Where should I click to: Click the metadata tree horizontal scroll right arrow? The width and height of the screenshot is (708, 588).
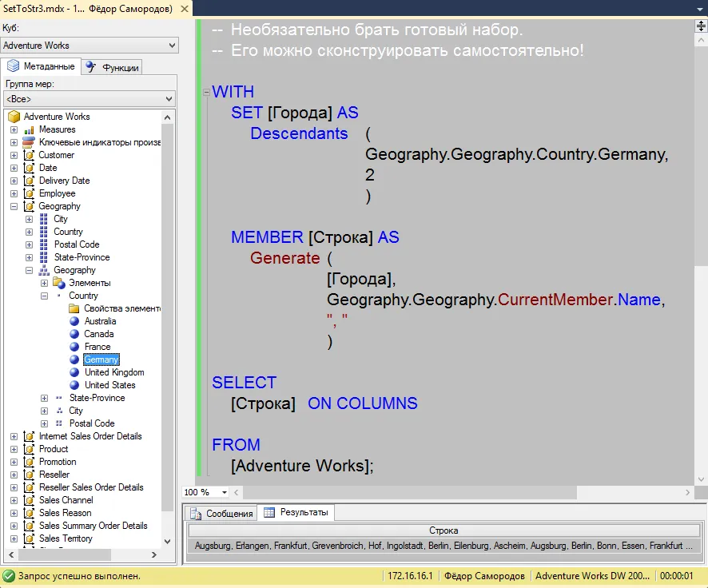click(153, 555)
